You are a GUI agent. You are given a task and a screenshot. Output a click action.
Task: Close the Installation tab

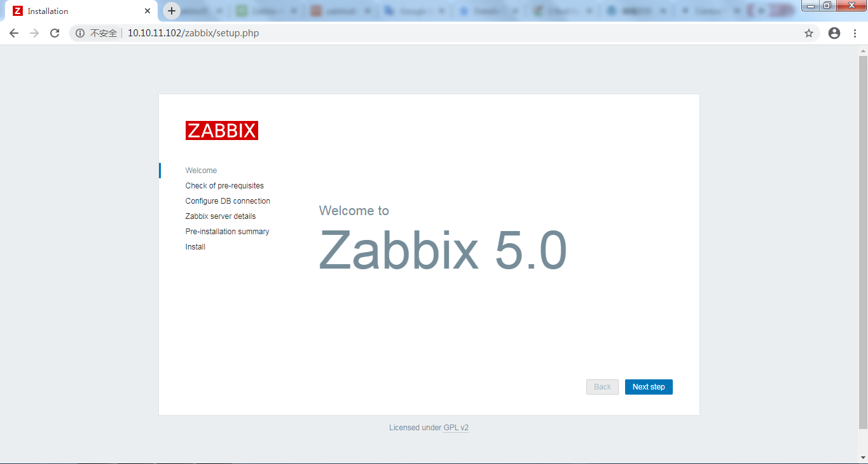(x=148, y=11)
